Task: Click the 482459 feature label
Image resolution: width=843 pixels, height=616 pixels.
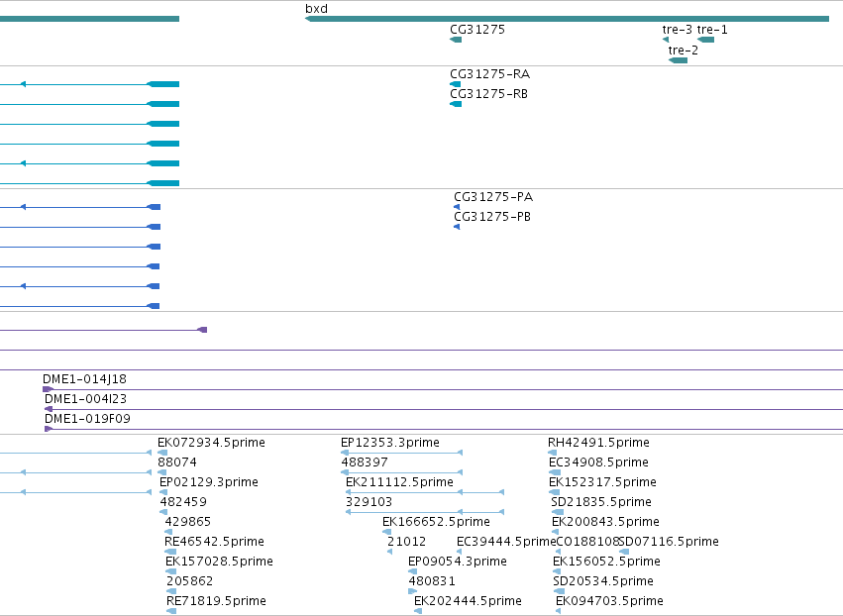Action: click(x=183, y=502)
